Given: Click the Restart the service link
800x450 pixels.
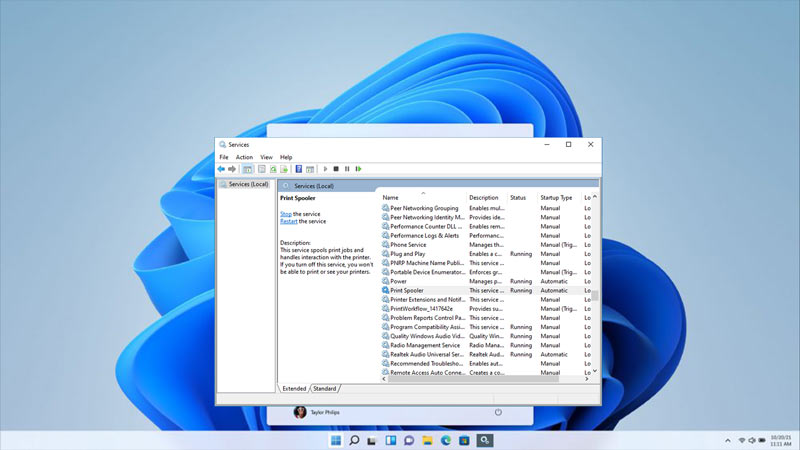Looking at the screenshot, I should (x=289, y=221).
